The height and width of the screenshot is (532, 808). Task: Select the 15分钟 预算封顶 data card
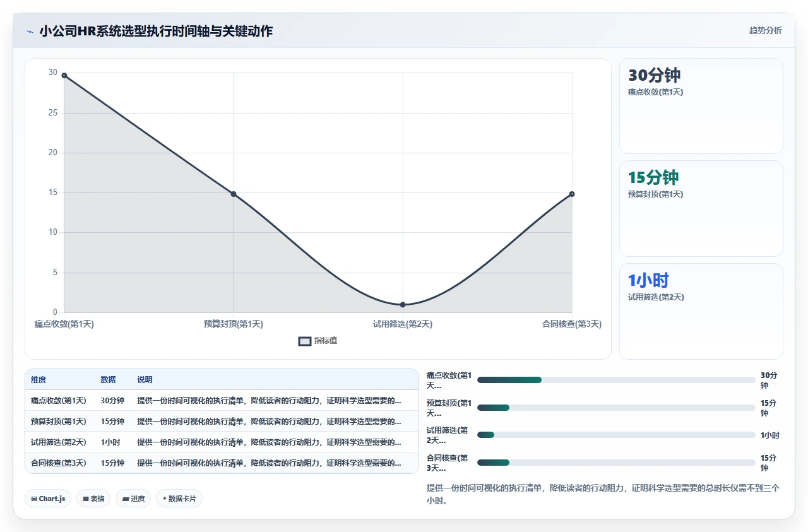(701, 209)
